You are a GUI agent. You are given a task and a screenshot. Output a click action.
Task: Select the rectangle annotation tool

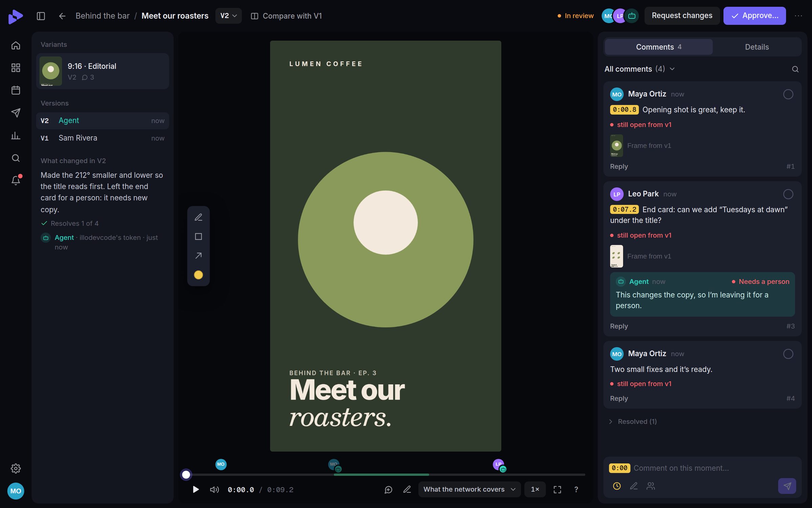(198, 236)
